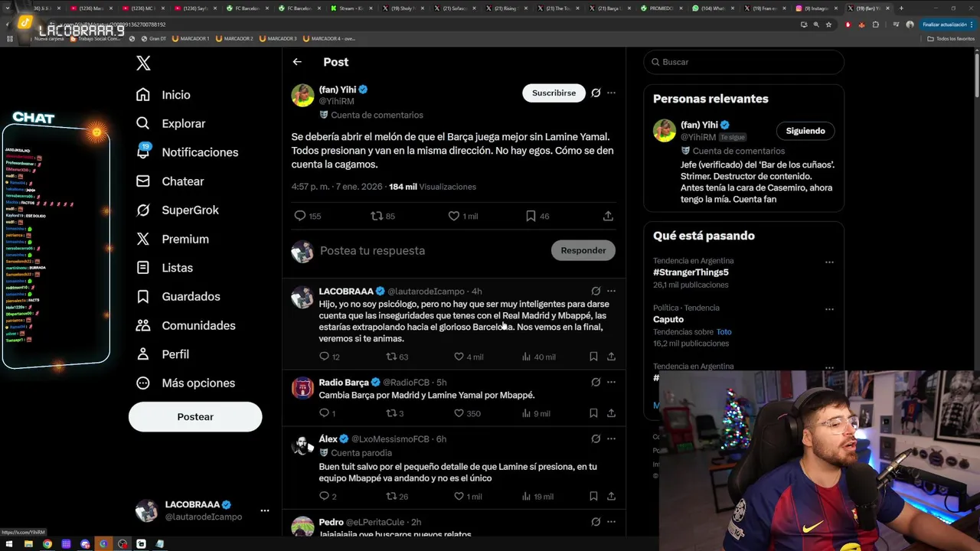980x551 pixels.
Task: Open Explorar in the sidebar
Action: click(170, 123)
